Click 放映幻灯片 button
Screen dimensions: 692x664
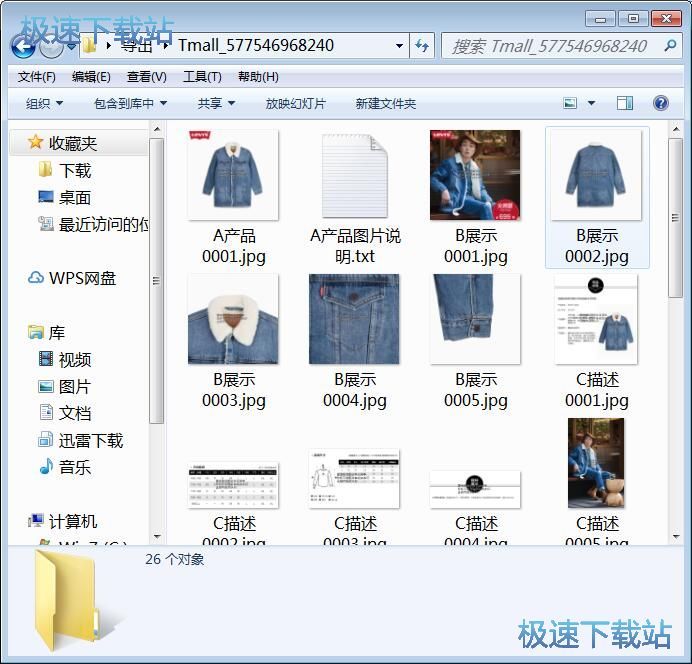pyautogui.click(x=295, y=104)
